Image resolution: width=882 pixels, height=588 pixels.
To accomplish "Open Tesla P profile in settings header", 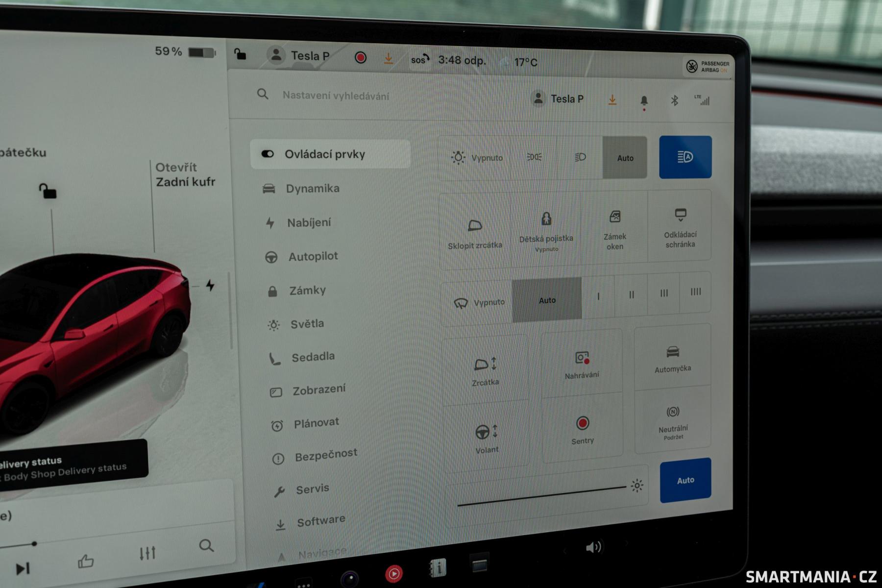I will coord(558,98).
